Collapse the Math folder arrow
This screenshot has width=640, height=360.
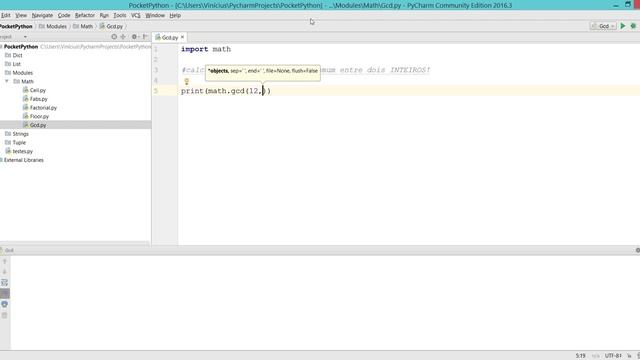click(7, 81)
